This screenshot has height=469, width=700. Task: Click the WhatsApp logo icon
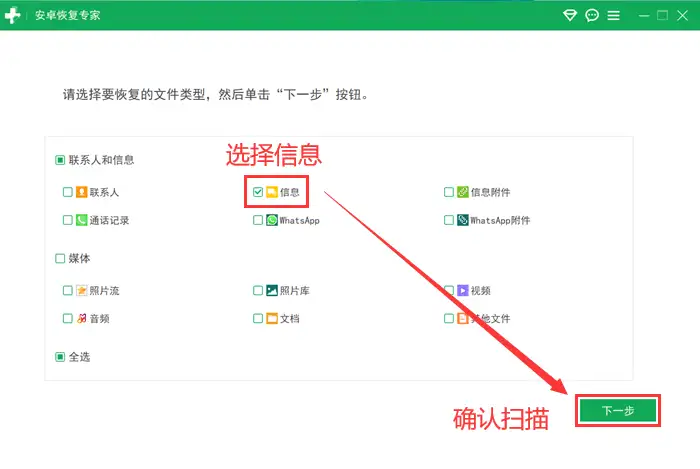[x=272, y=220]
